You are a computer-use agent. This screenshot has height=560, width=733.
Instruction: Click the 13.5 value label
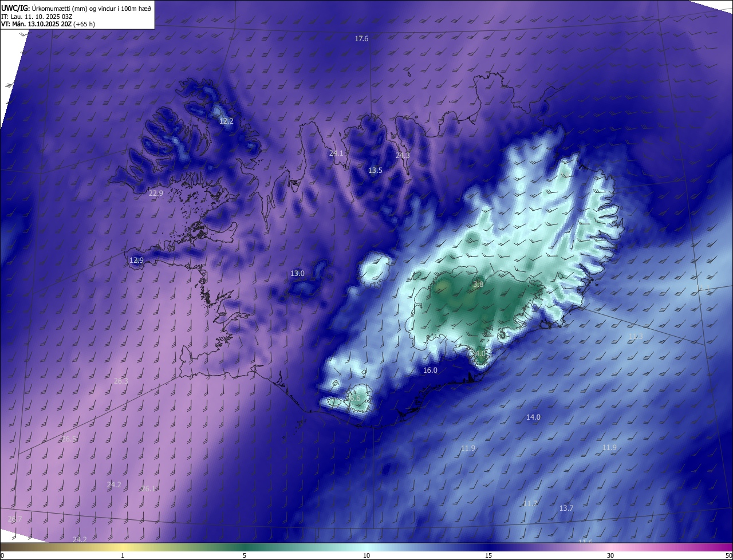click(375, 171)
